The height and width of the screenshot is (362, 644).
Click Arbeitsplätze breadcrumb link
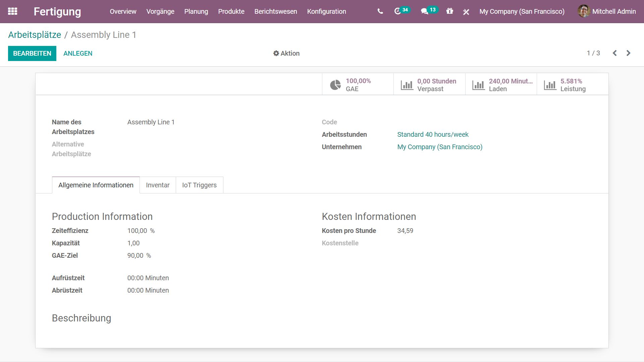(35, 35)
